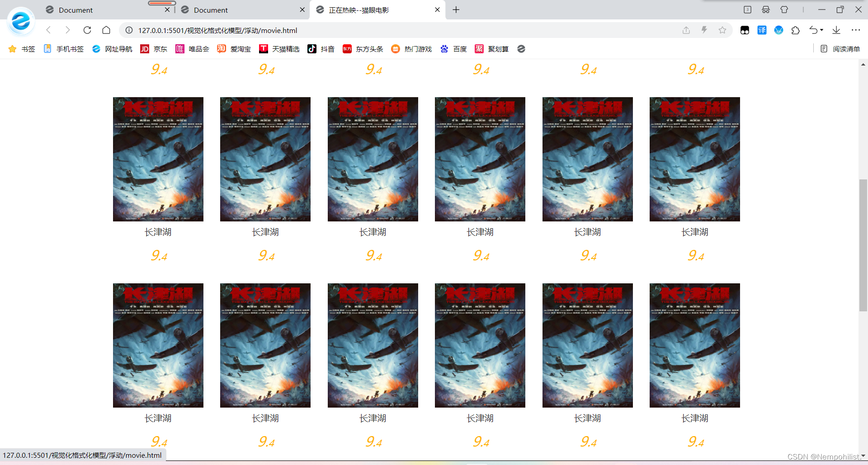Open the 抖音 bookmark
The height and width of the screenshot is (465, 868).
coord(321,49)
